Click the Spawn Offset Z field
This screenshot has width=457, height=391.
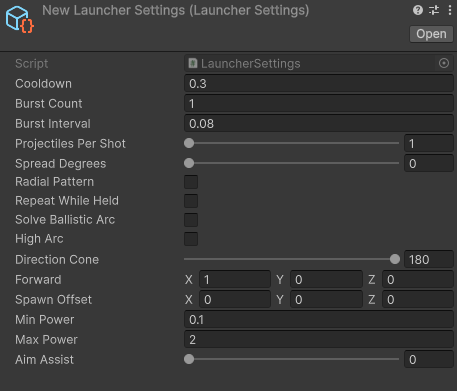pos(418,299)
